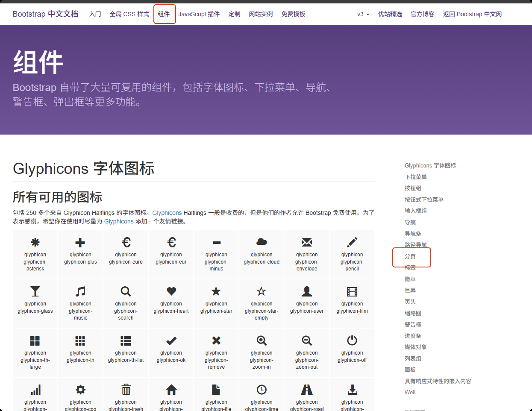Image resolution: width=532 pixels, height=411 pixels.
Task: Open the 全局 CSS 样式 nav item
Action: pyautogui.click(x=129, y=14)
